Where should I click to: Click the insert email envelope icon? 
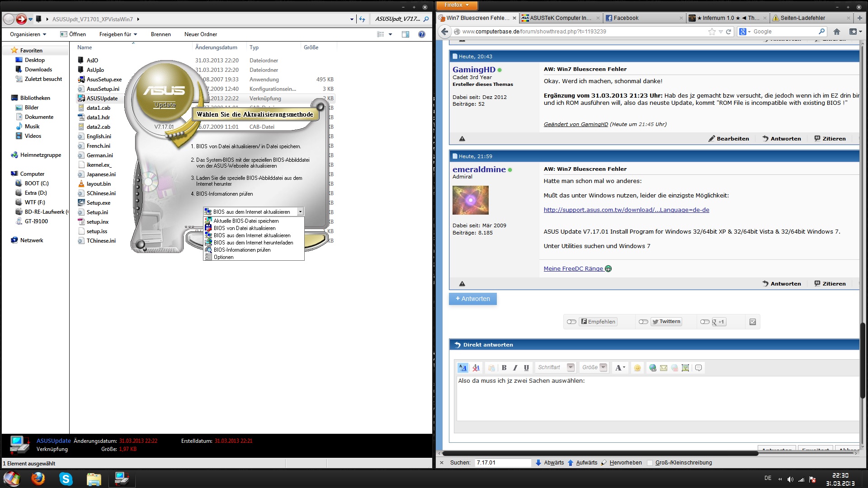664,368
